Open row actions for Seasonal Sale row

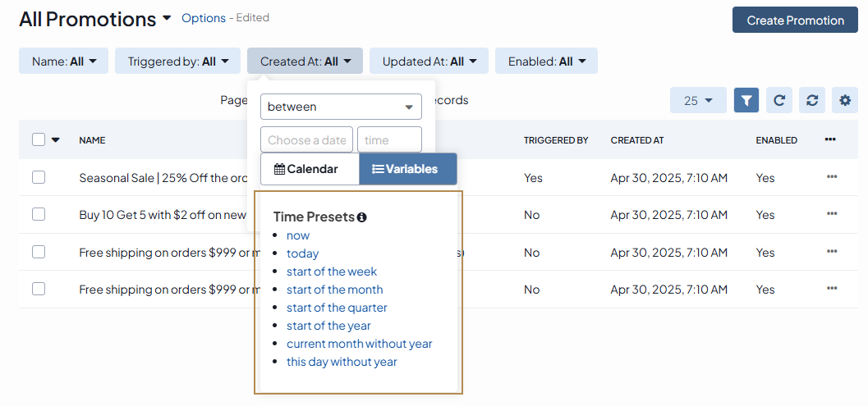832,177
